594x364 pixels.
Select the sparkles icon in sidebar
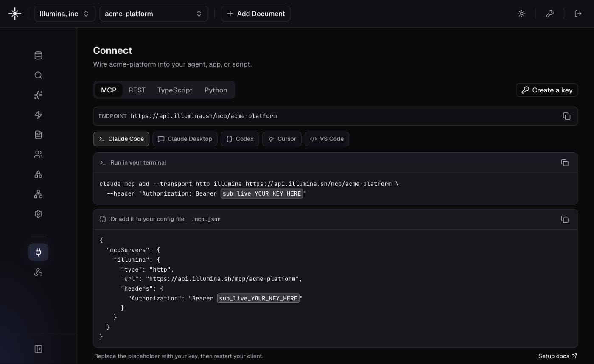click(38, 95)
